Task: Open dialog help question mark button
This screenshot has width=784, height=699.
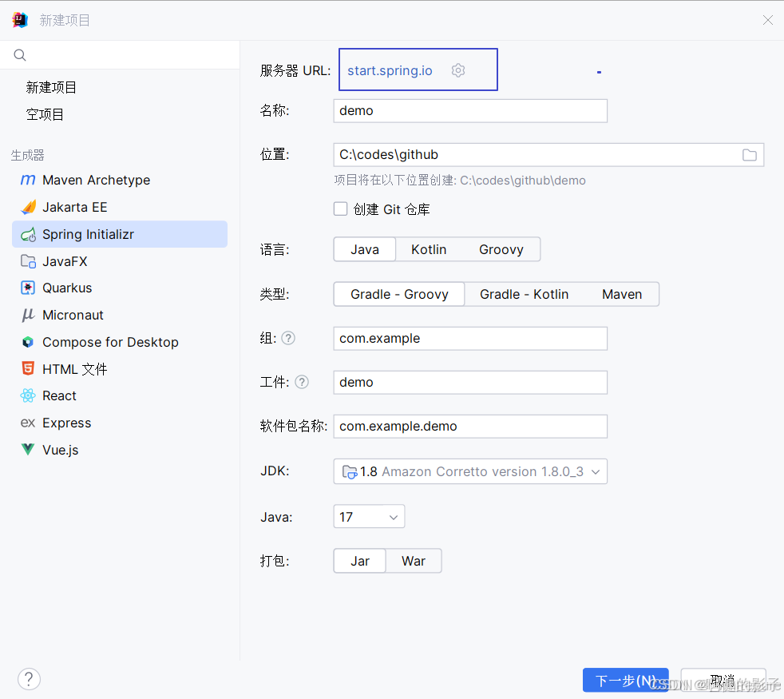Action: [x=29, y=679]
